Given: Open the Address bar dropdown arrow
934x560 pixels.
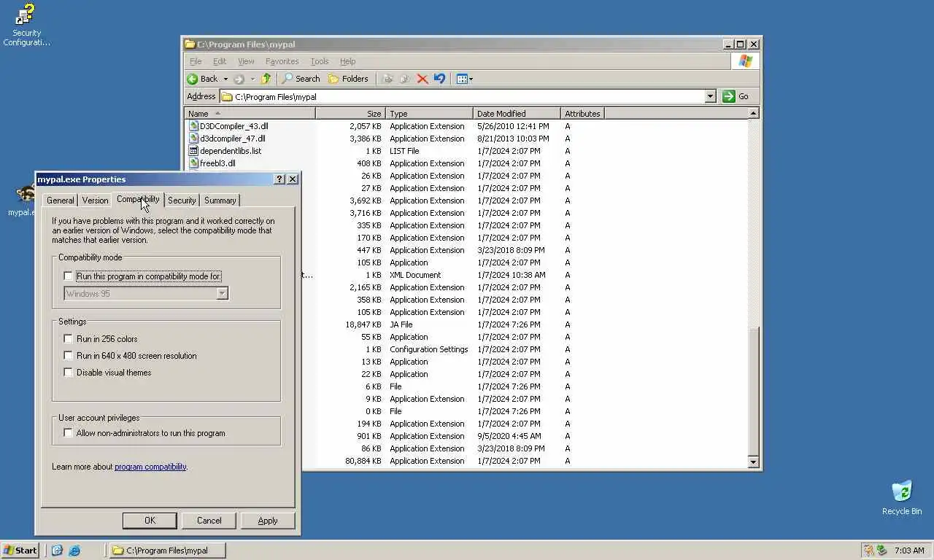Looking at the screenshot, I should [710, 96].
